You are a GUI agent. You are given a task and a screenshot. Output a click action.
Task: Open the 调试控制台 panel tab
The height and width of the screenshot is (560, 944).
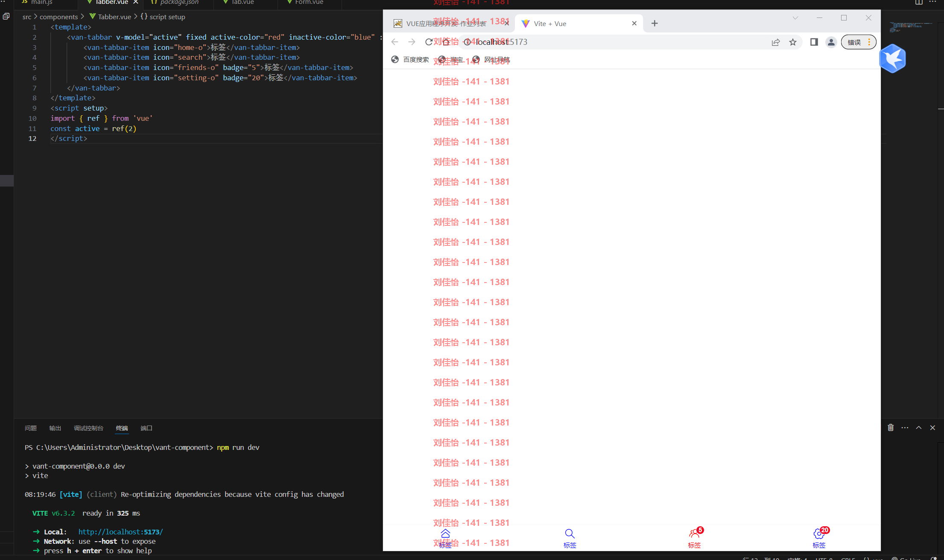pos(88,428)
